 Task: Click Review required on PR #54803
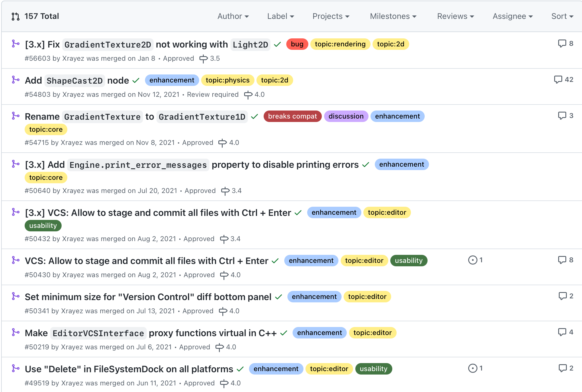point(213,94)
